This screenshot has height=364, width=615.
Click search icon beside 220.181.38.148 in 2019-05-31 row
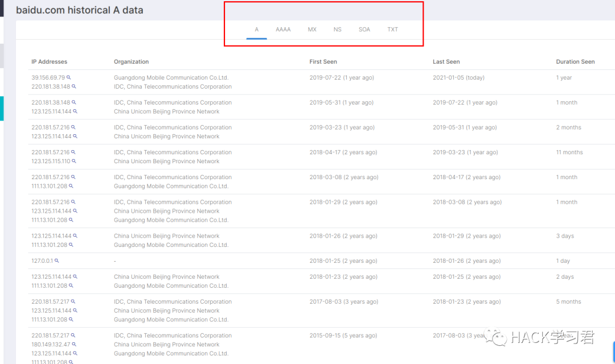[x=73, y=102]
